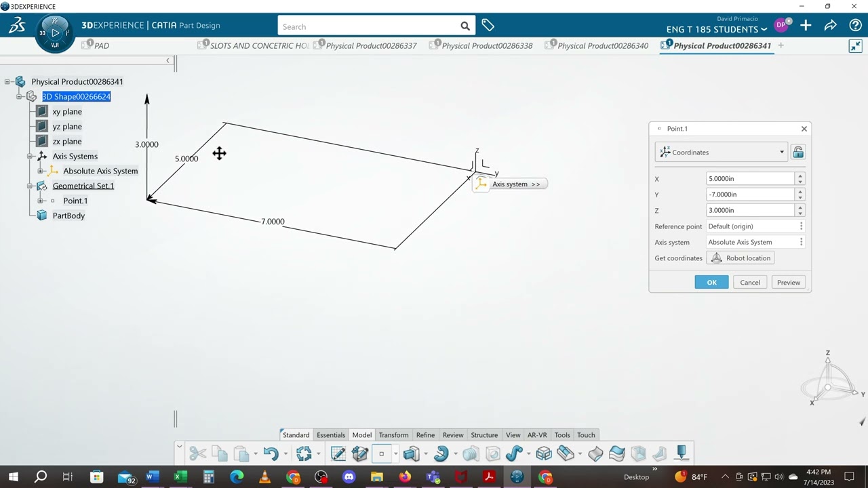This screenshot has width=868, height=488.
Task: Select the Rib sweep tool
Action: pyautogui.click(x=513, y=453)
